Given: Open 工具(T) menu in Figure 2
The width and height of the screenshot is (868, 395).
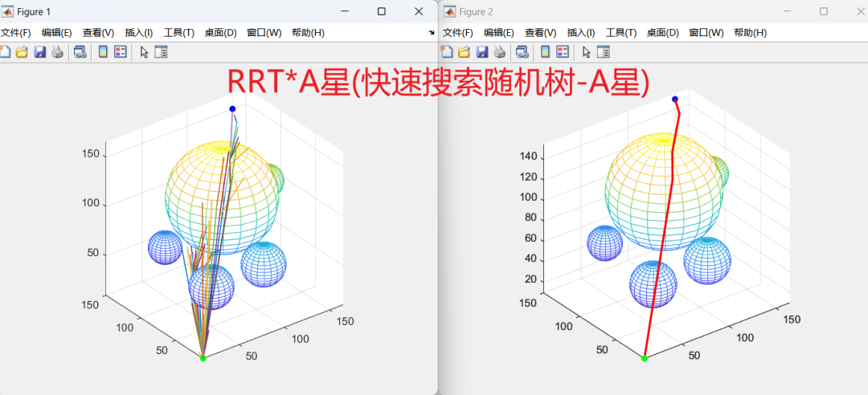Looking at the screenshot, I should point(621,33).
